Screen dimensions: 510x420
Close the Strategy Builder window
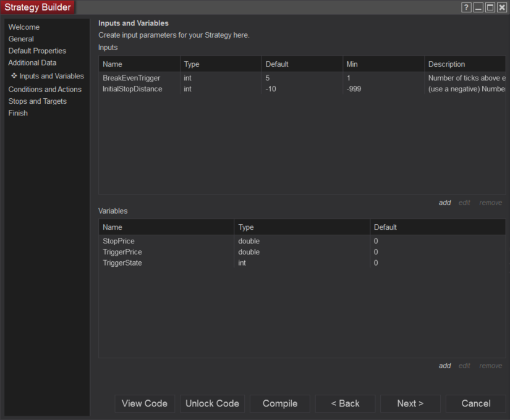point(502,7)
